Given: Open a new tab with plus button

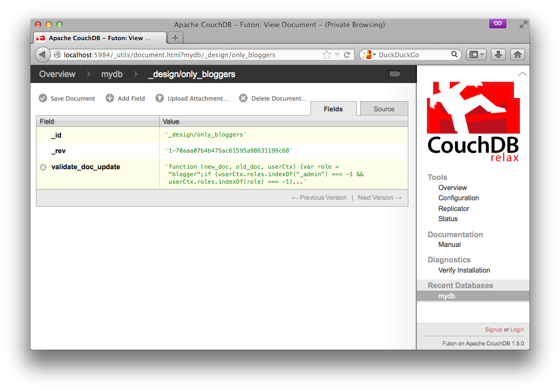Looking at the screenshot, I should point(175,38).
